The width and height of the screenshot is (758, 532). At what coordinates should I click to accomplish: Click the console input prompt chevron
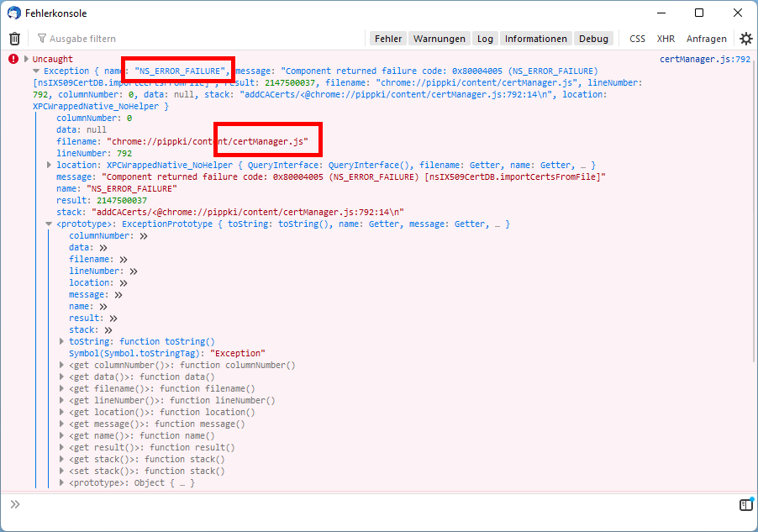tap(14, 504)
